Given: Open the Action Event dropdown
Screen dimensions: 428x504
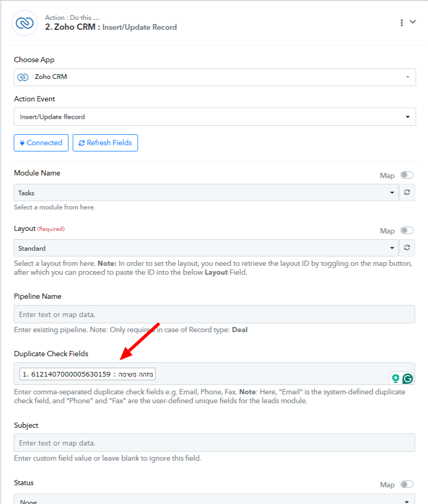Looking at the screenshot, I should [215, 116].
